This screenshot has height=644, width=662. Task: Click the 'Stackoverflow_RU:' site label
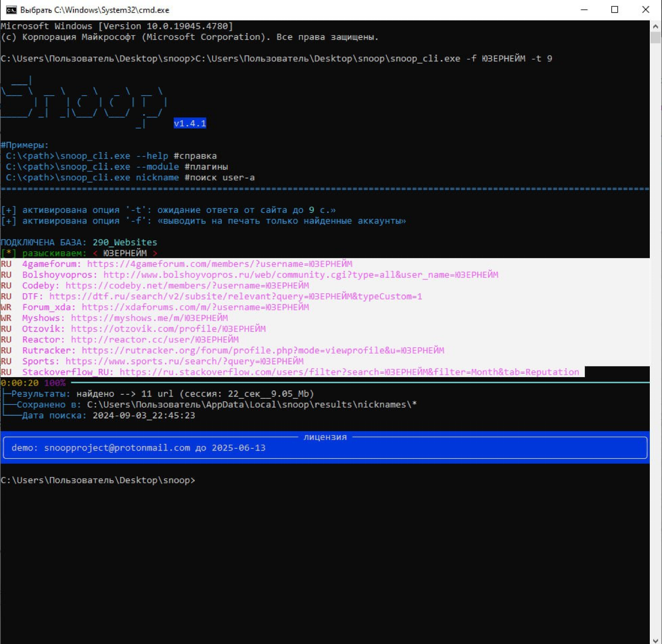point(68,372)
